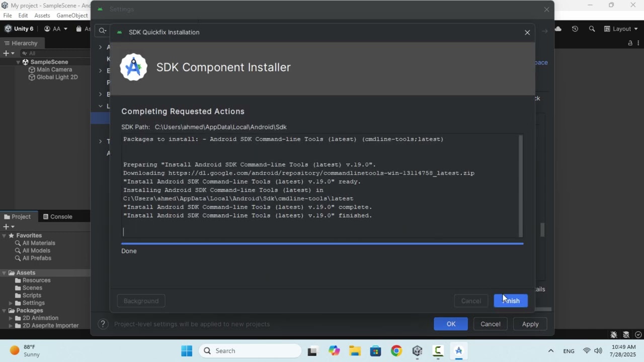Open Google Chrome from taskbar
This screenshot has height=362, width=644.
coord(396,350)
